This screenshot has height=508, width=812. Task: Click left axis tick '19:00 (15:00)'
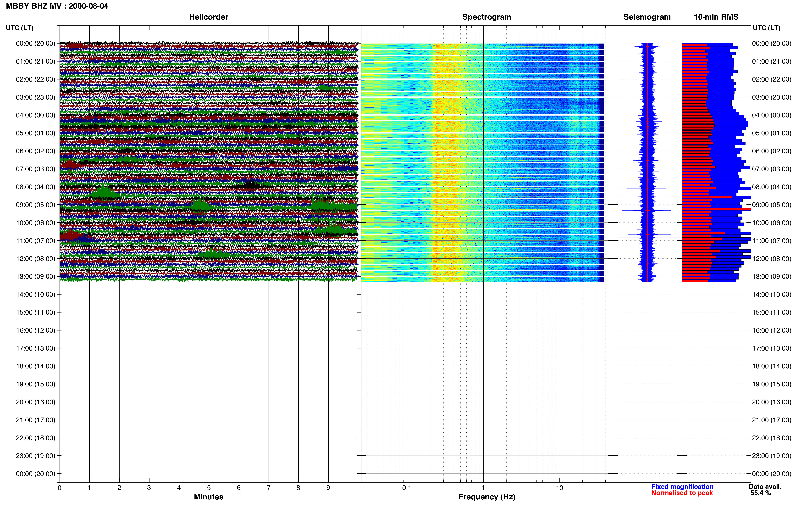point(36,384)
